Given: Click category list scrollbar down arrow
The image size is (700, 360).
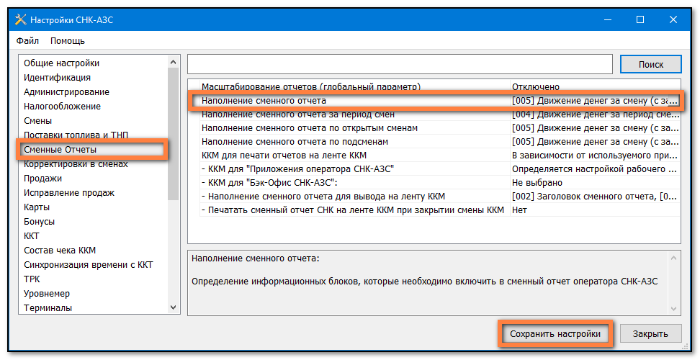Looking at the screenshot, I should tap(174, 307).
